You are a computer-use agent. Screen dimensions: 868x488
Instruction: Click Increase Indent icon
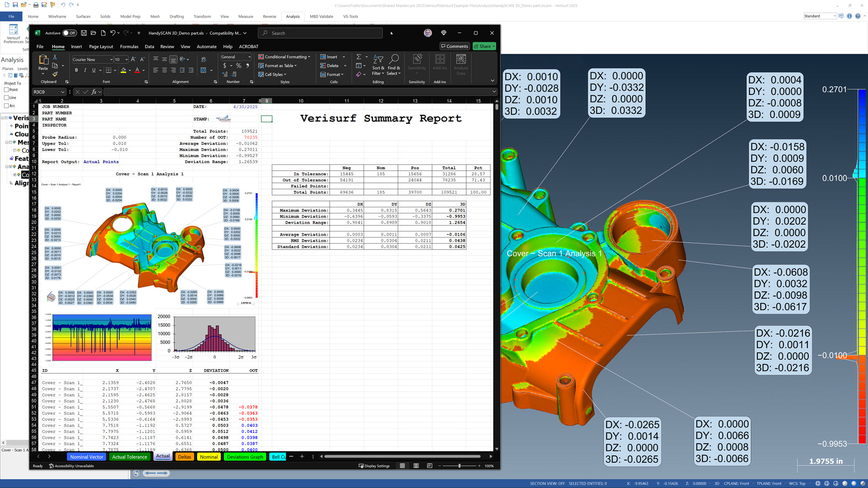(x=191, y=70)
